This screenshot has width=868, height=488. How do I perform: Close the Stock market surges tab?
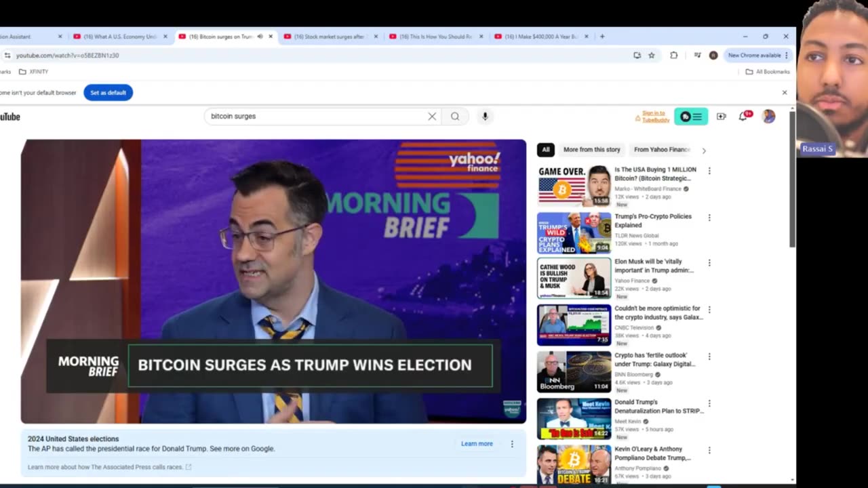click(x=376, y=37)
